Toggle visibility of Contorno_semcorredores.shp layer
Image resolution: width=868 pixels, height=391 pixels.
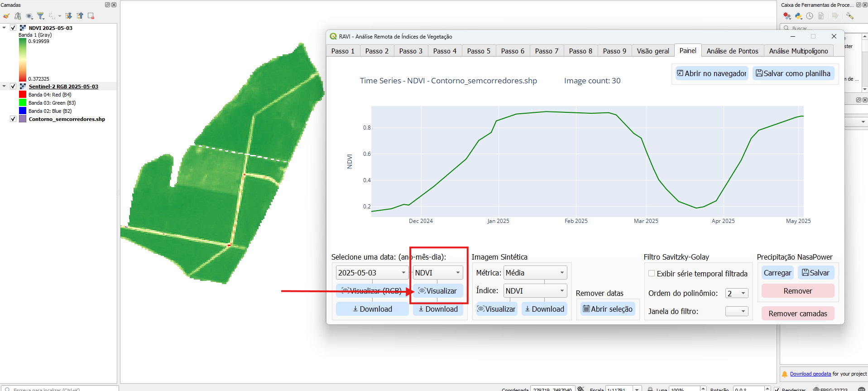click(13, 119)
